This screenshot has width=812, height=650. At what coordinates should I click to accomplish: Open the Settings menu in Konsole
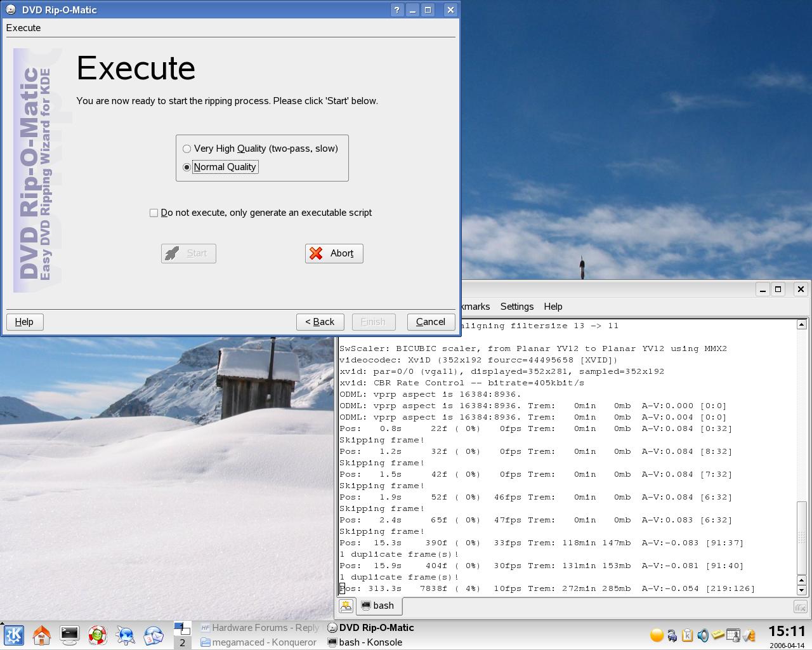point(517,307)
